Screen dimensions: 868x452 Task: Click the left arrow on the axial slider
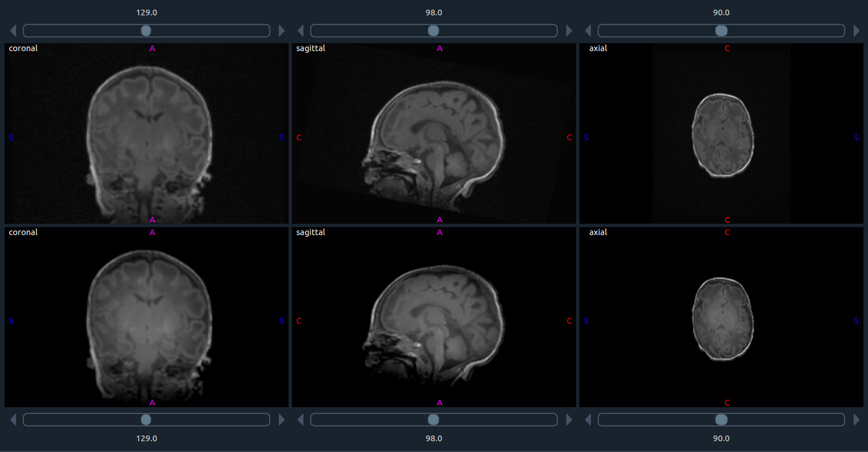click(x=587, y=31)
